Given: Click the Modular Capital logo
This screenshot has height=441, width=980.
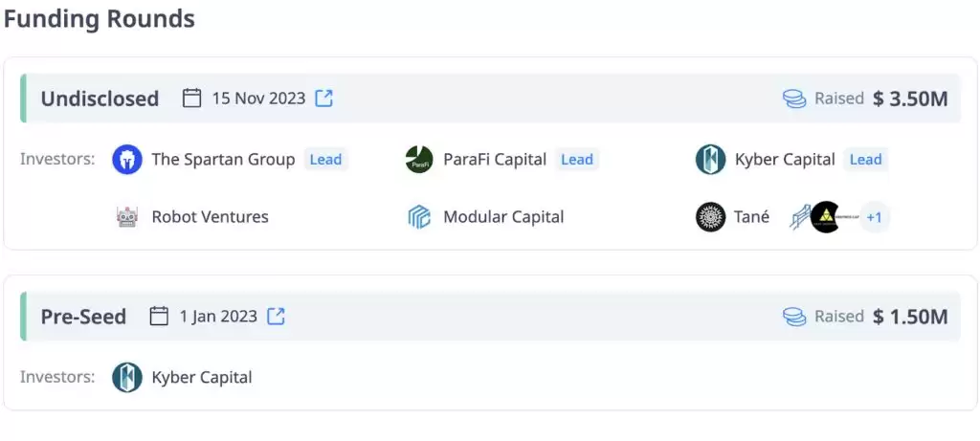Looking at the screenshot, I should point(419,217).
